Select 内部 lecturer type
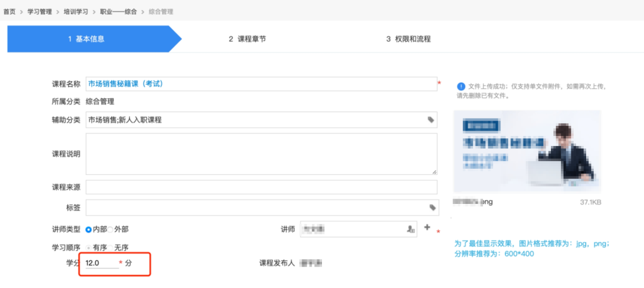Screen dimensions: 644x288 click(88, 229)
